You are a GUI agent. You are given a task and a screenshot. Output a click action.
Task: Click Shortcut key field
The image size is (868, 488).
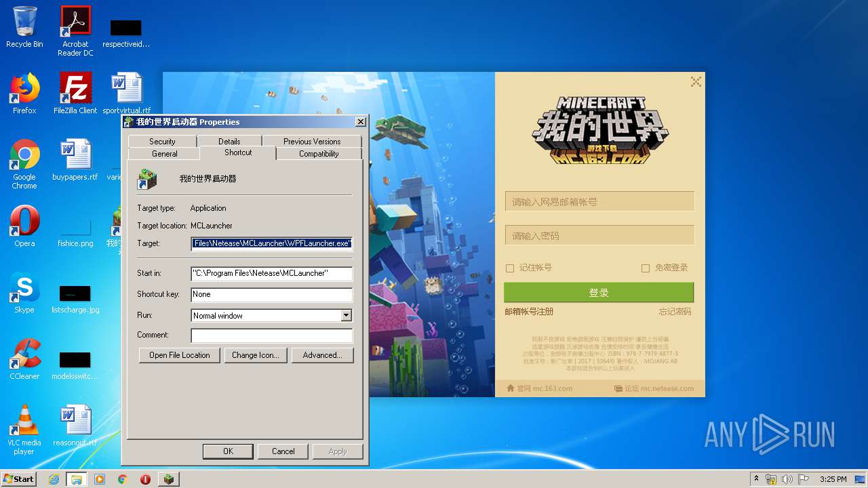coord(272,295)
